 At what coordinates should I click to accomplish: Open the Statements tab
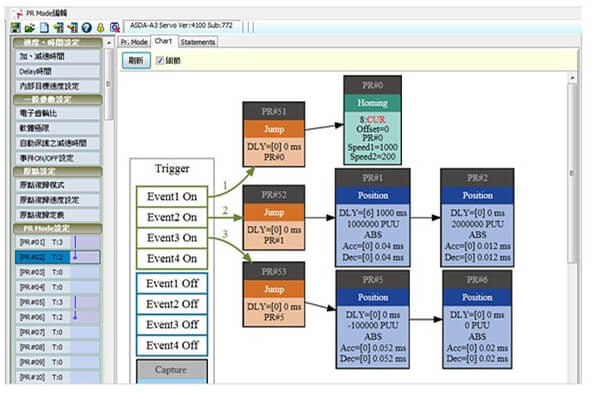[x=197, y=42]
